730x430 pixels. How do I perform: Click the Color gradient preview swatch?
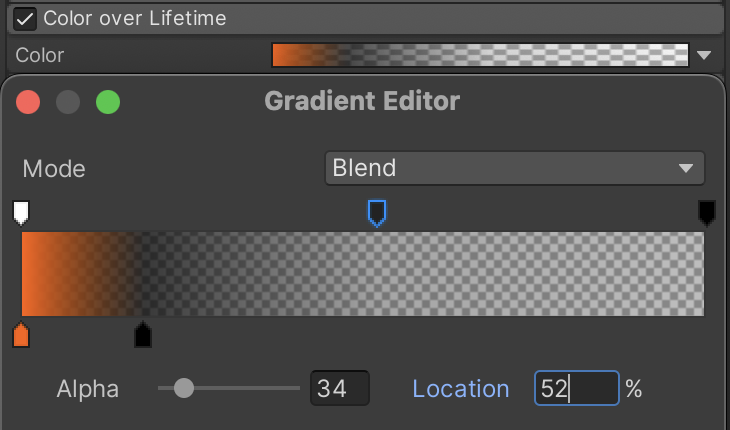(480, 55)
